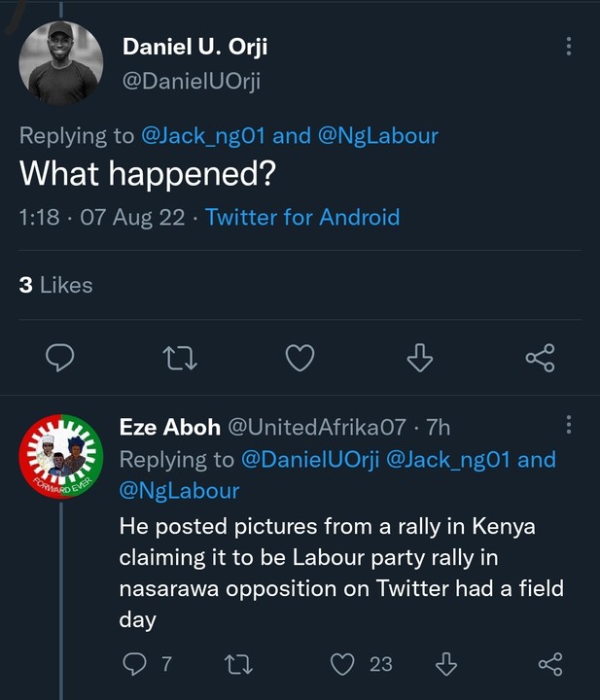Screen dimensions: 600x700
Task: Like Eze Aboh's reply with 23 likes
Action: (342, 664)
